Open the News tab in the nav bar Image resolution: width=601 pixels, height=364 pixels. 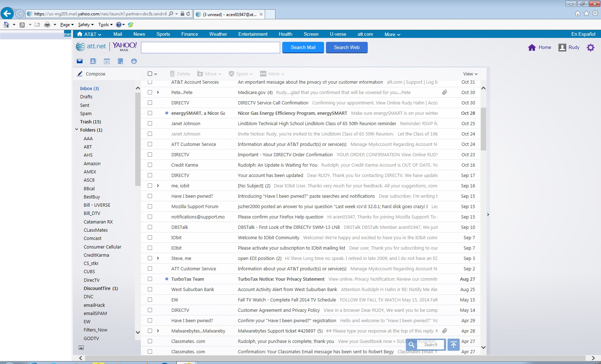139,34
